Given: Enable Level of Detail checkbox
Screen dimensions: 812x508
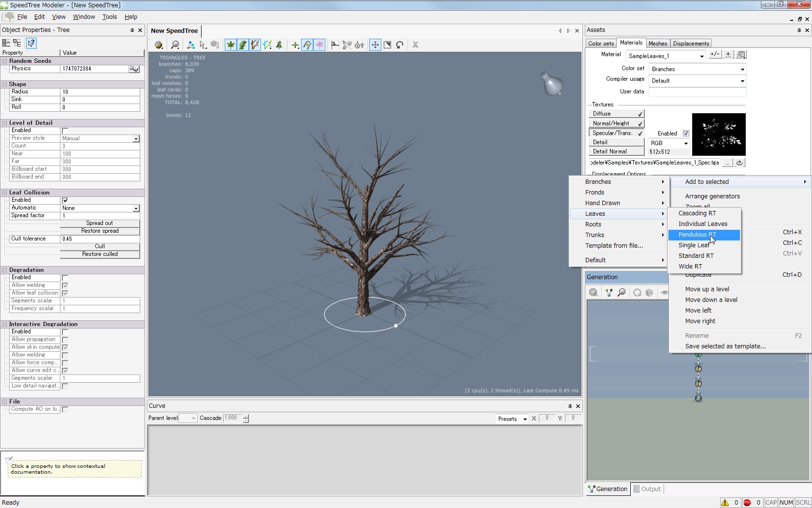Looking at the screenshot, I should [x=65, y=131].
